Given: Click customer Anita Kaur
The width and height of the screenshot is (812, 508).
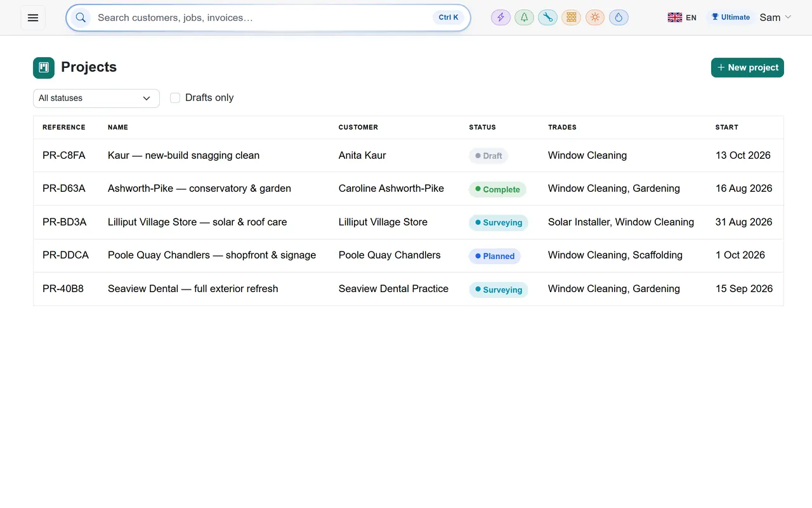Looking at the screenshot, I should click(x=362, y=156).
